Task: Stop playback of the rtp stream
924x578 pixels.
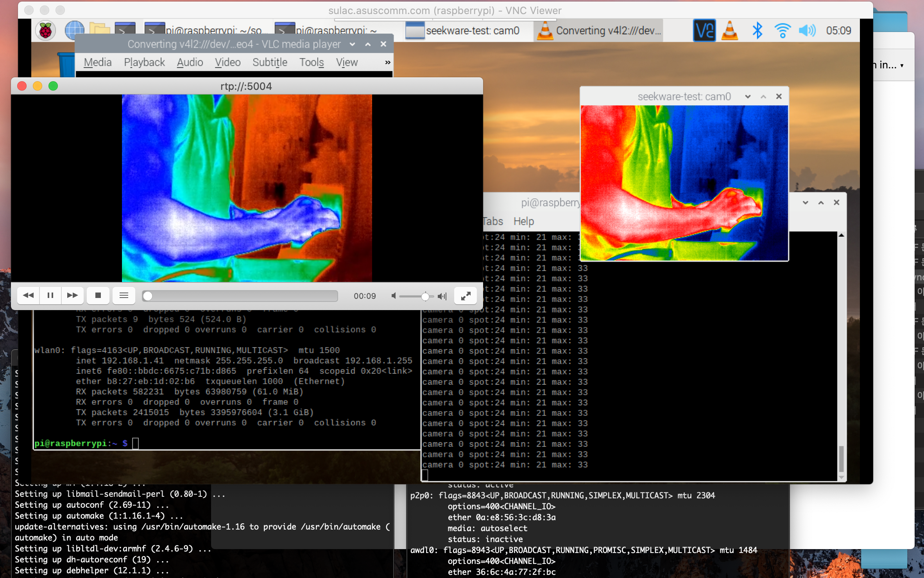Action: 98,295
